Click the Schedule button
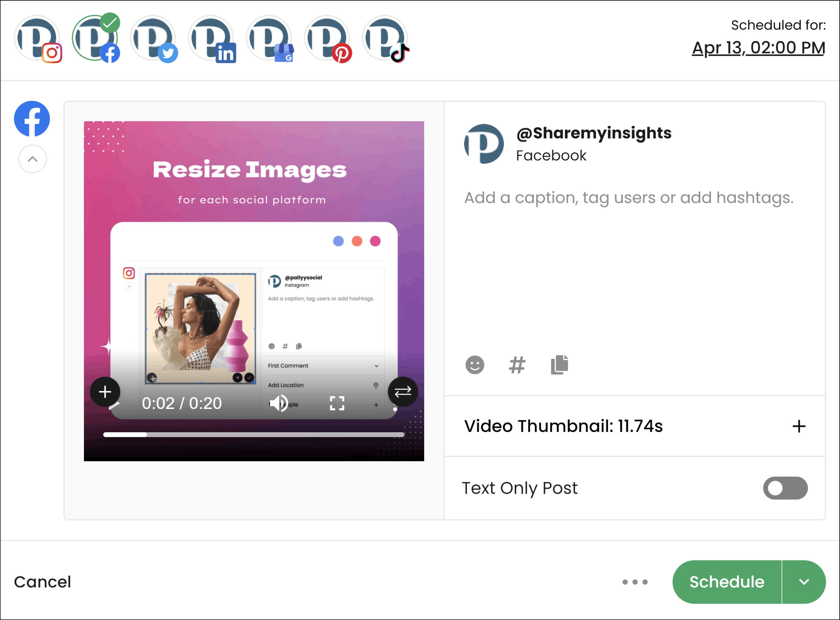The width and height of the screenshot is (840, 620). (727, 582)
